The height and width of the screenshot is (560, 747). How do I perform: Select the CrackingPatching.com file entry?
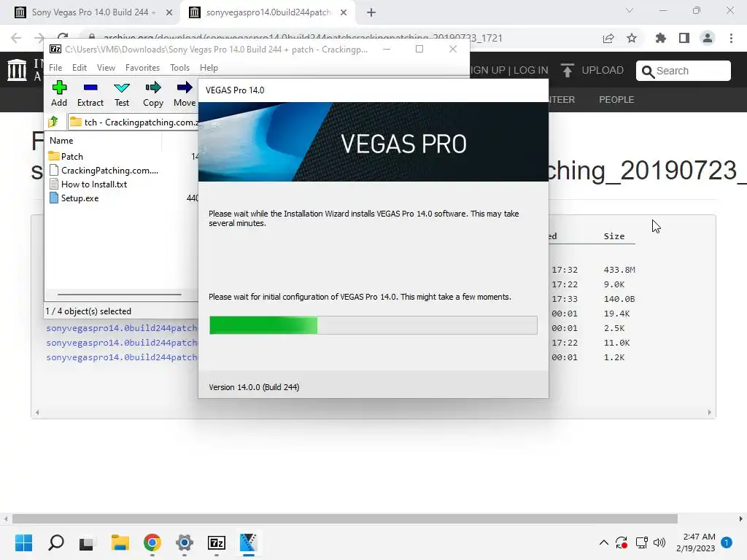pos(104,170)
